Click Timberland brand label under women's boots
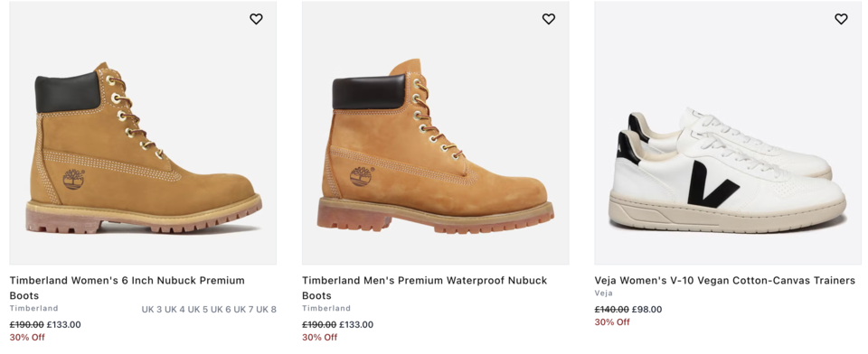Screen dimensions: 868x354 [x=33, y=308]
